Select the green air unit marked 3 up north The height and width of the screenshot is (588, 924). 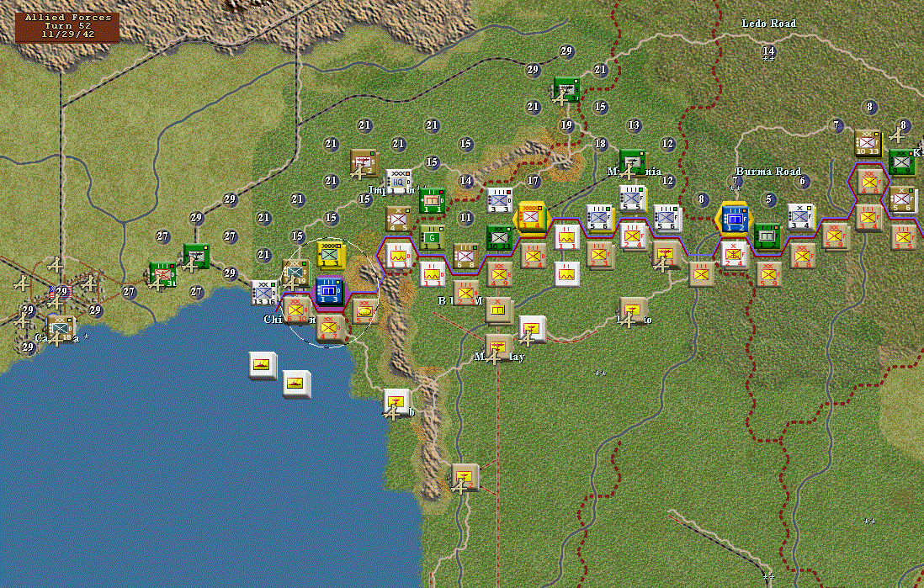click(566, 89)
